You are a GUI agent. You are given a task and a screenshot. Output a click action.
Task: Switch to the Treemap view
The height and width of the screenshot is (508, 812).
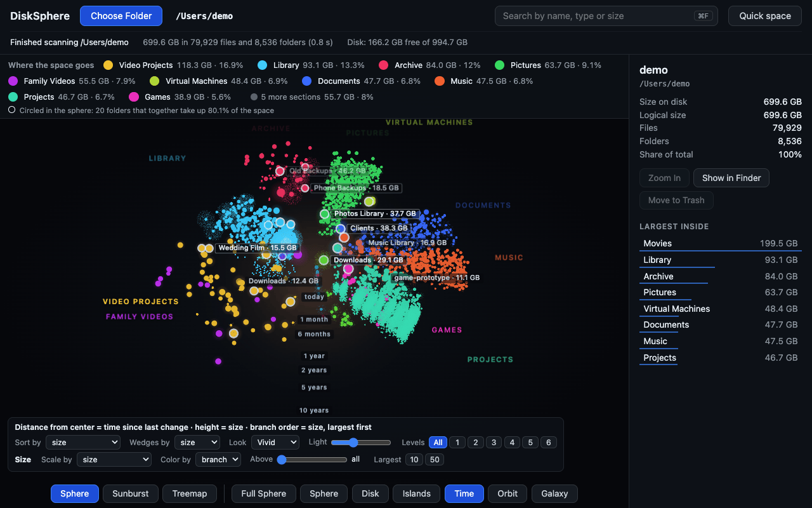pos(190,493)
